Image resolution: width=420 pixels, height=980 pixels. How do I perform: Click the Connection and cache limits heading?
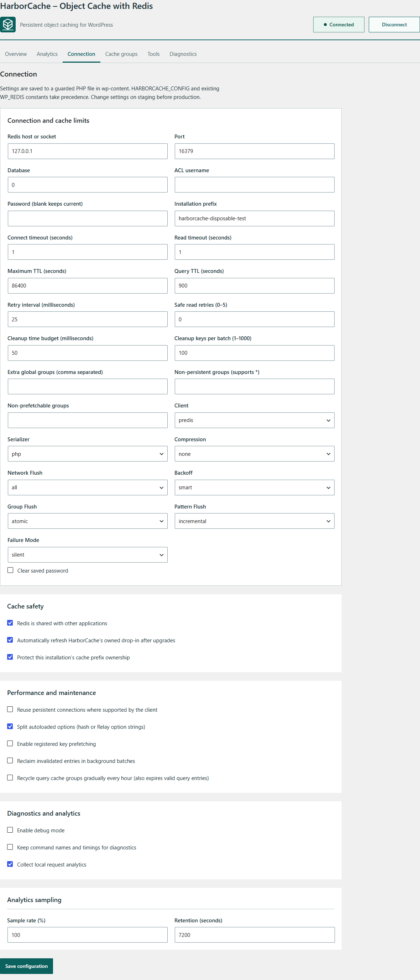click(48, 121)
